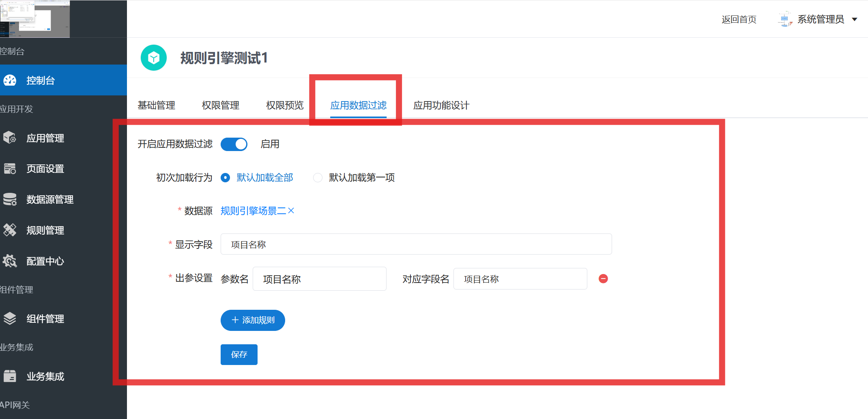Select the 默认加载第一项 radio button
868x419 pixels.
click(x=318, y=178)
